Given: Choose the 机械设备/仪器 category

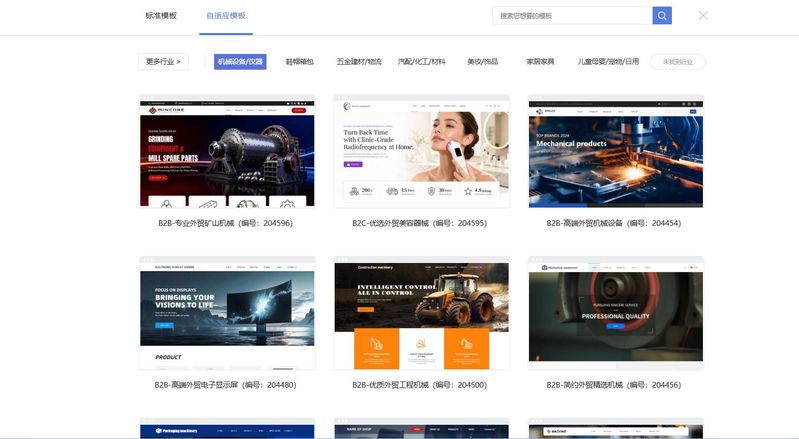Looking at the screenshot, I should pos(240,62).
